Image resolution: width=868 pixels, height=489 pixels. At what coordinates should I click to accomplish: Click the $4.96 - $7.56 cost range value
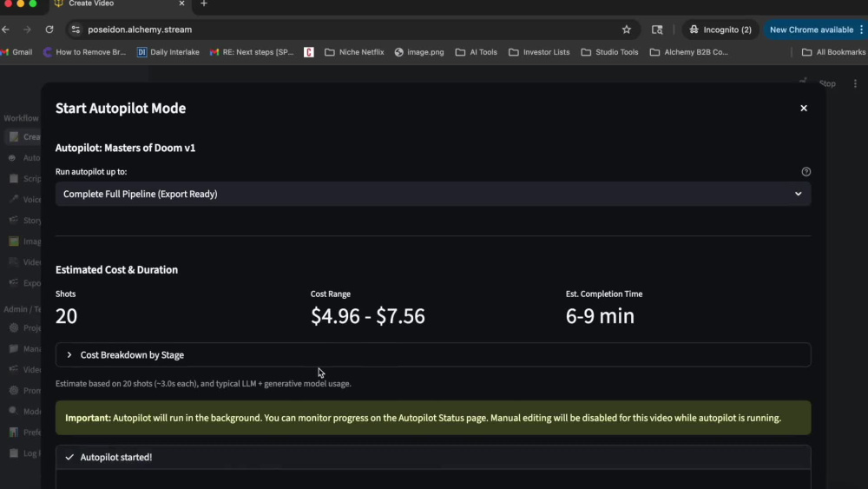[367, 316]
